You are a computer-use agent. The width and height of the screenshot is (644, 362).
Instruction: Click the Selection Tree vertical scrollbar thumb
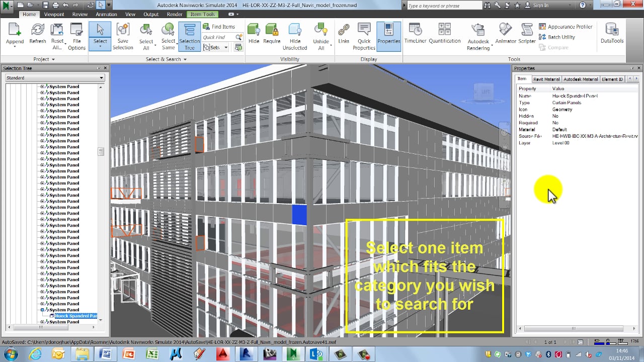(x=101, y=151)
